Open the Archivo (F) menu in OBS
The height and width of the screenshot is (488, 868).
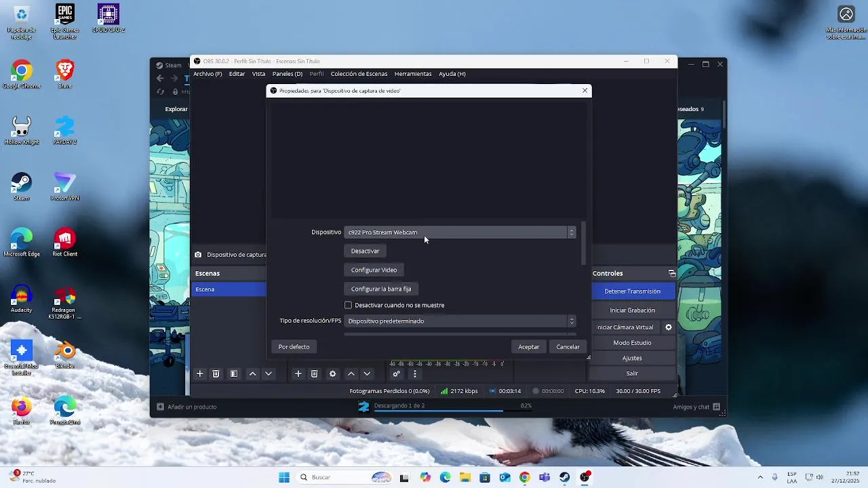click(x=208, y=74)
